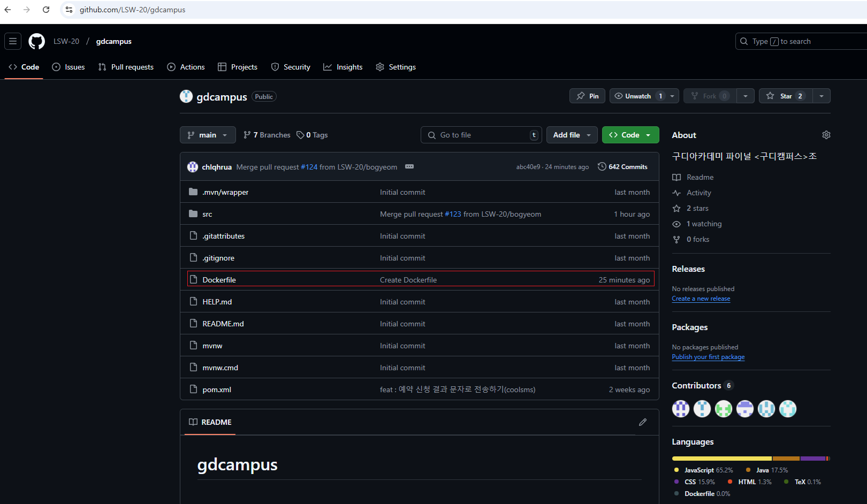Open pull request #124 link

pos(309,167)
